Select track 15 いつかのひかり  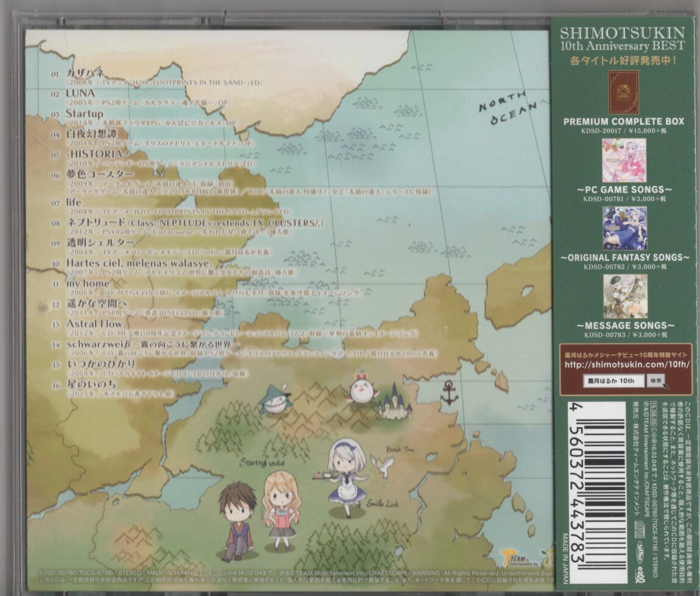click(101, 364)
